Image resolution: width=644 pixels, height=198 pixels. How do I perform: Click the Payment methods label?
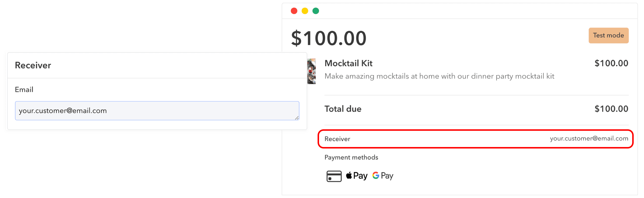(x=351, y=157)
